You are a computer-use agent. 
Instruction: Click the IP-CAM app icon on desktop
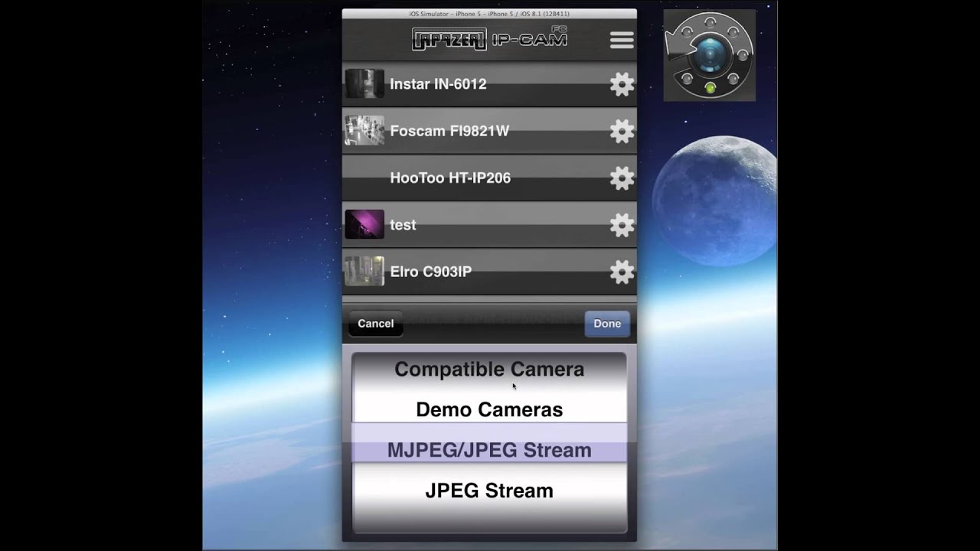tap(710, 56)
